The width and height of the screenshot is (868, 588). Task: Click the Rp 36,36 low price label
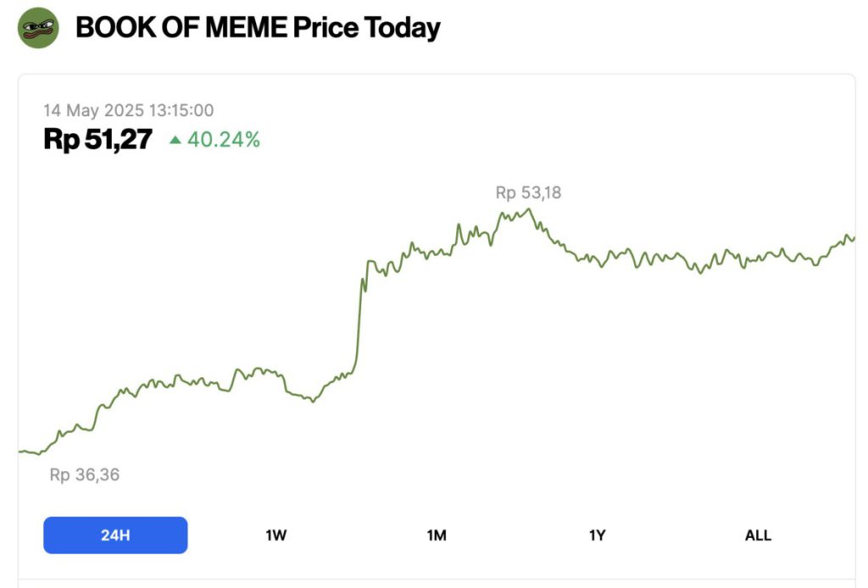click(x=84, y=475)
